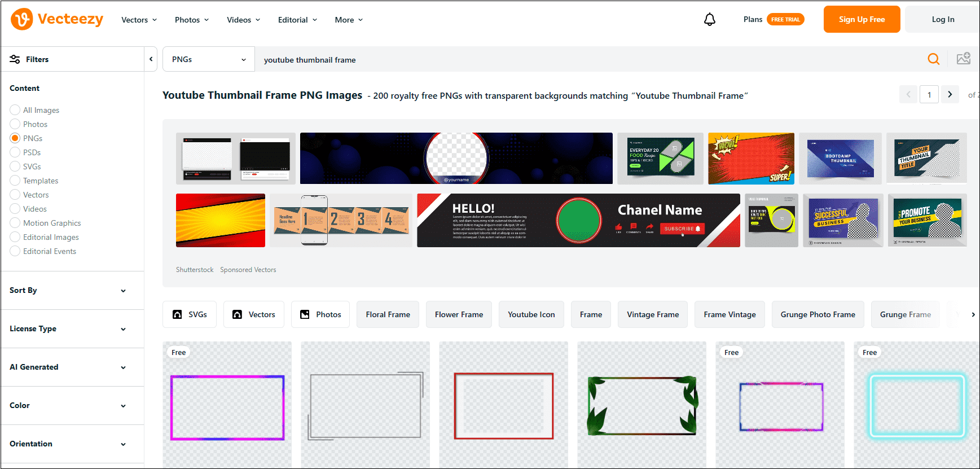Click the Frame Vintage tag
Screen dimensions: 980x469
[x=729, y=314]
